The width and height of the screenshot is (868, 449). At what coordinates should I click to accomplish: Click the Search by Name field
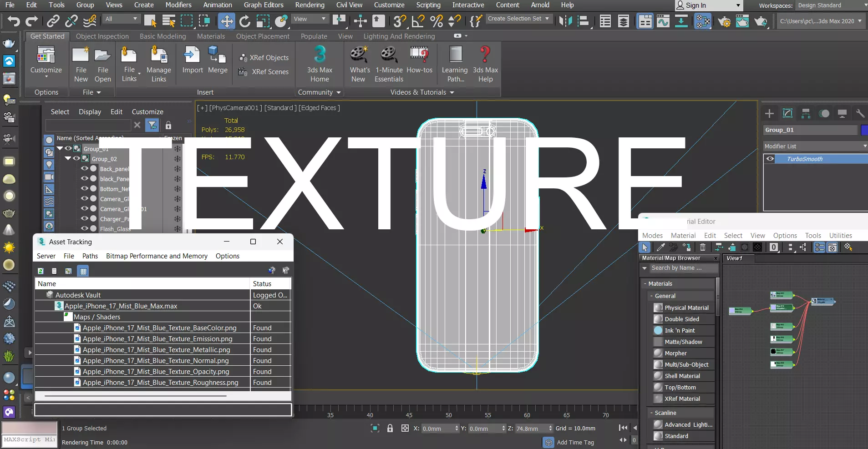pos(684,268)
